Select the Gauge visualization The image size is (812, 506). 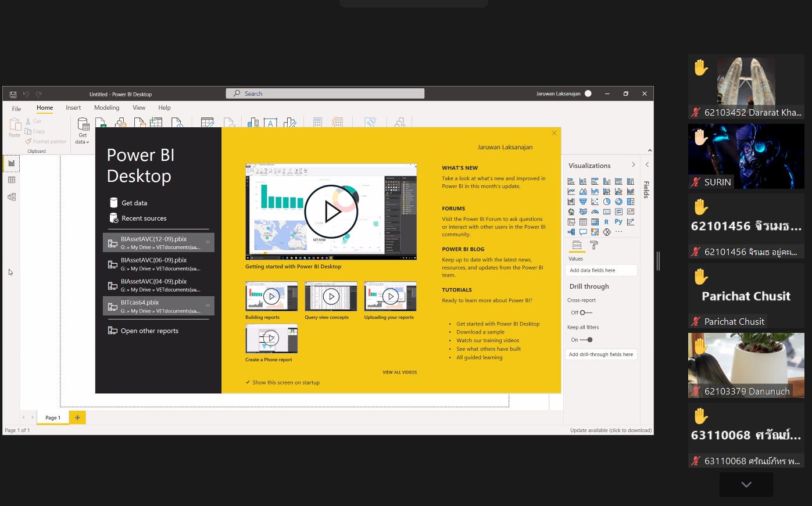(595, 212)
